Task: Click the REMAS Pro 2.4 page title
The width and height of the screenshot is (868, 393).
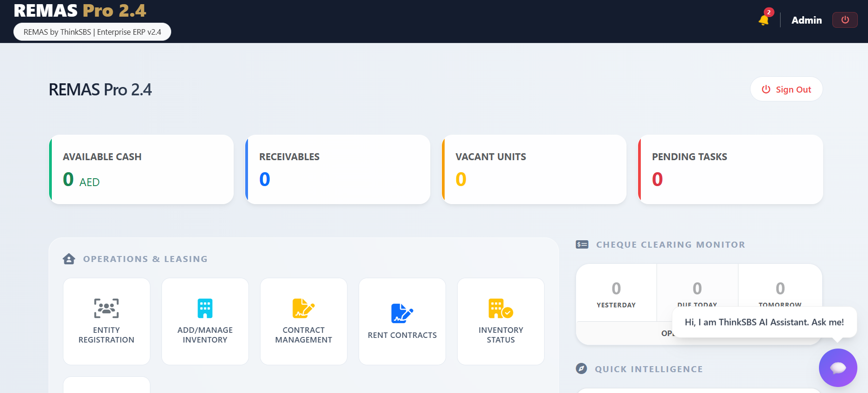Action: point(100,90)
